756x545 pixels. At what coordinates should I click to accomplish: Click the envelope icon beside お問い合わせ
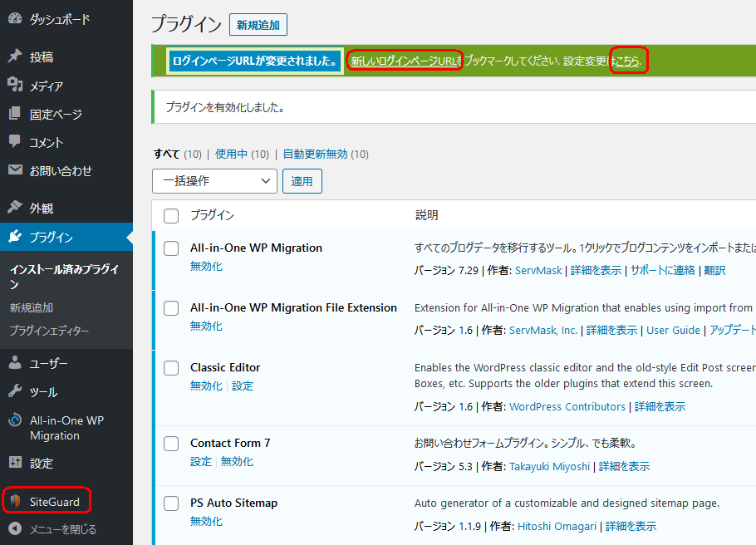(x=15, y=169)
